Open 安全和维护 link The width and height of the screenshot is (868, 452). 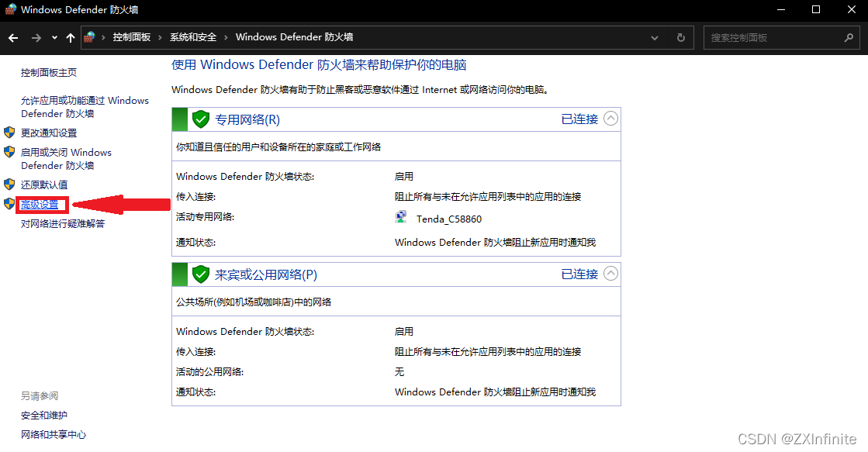pos(44,416)
